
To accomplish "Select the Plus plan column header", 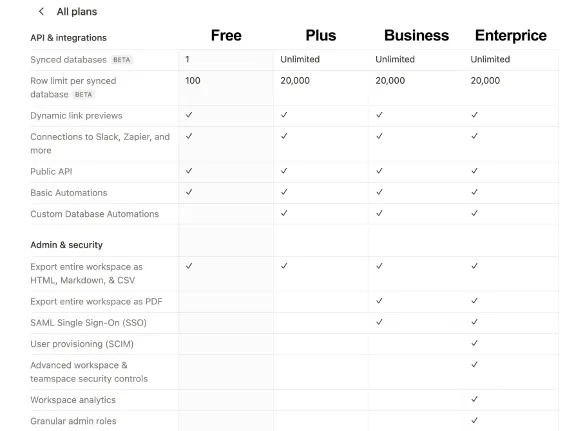I will [321, 36].
